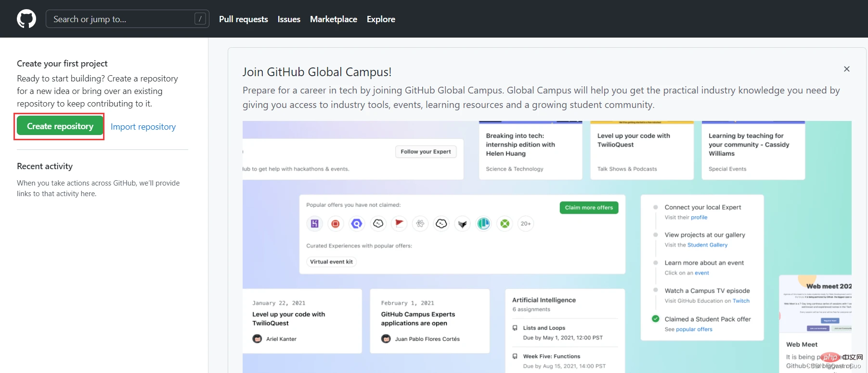Open Pull requests in the top navigation
The image size is (868, 373).
[x=243, y=19]
